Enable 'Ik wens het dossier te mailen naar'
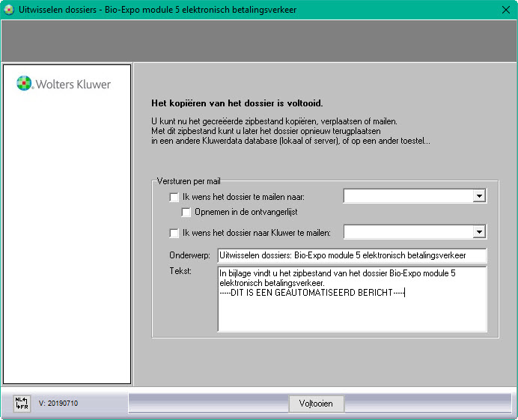 [174, 198]
